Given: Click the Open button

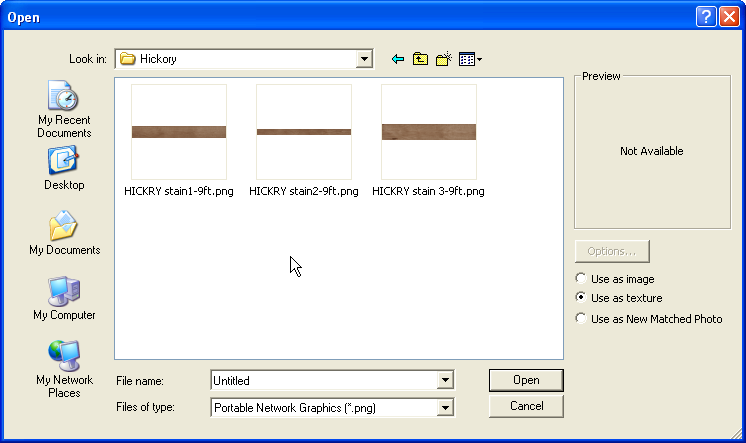Looking at the screenshot, I should tap(526, 380).
